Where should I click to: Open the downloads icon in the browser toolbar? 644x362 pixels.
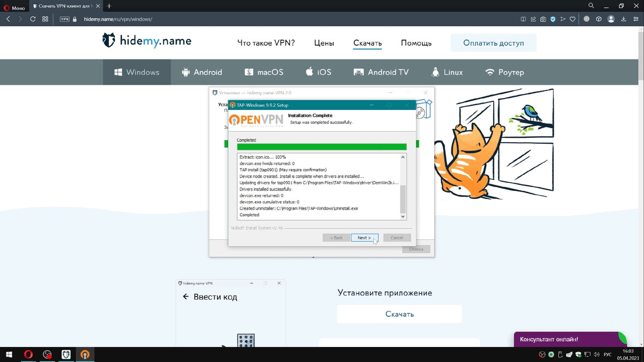[624, 19]
